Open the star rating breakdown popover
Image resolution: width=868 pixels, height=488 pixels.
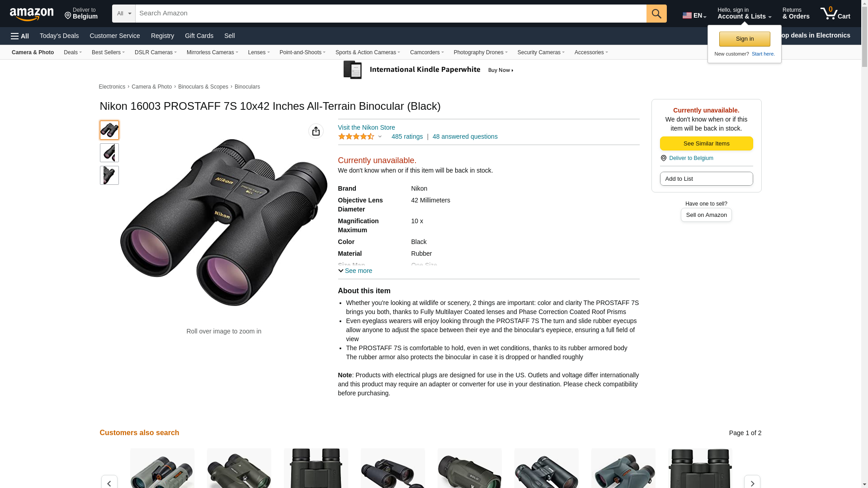[360, 136]
